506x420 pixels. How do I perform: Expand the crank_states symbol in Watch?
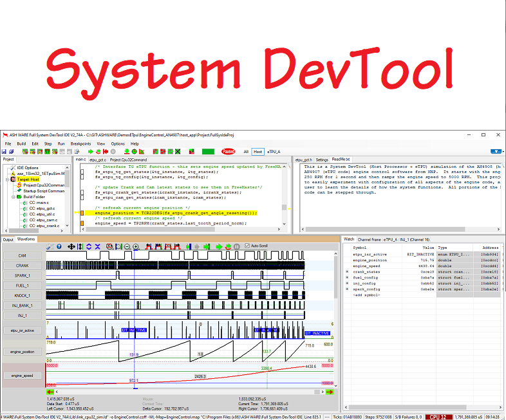click(348, 272)
